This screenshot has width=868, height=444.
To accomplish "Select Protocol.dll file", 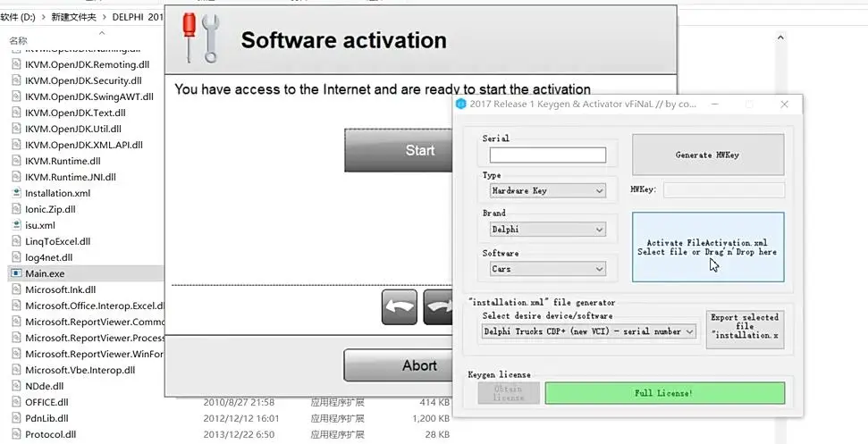I will 50,434.
